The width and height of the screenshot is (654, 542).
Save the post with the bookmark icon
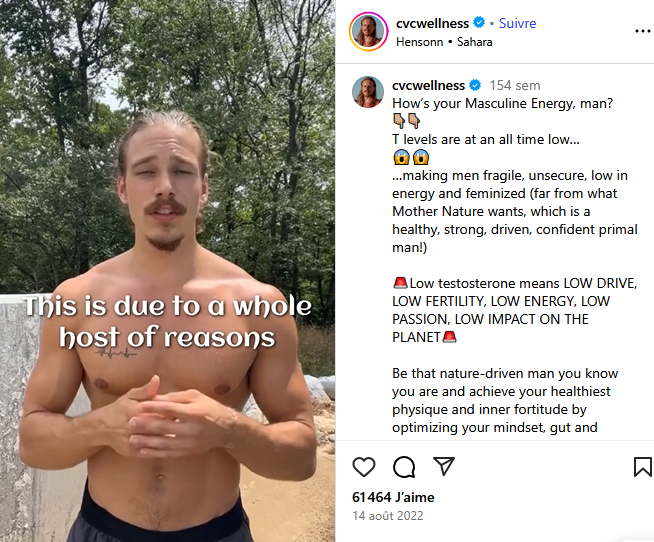[643, 466]
